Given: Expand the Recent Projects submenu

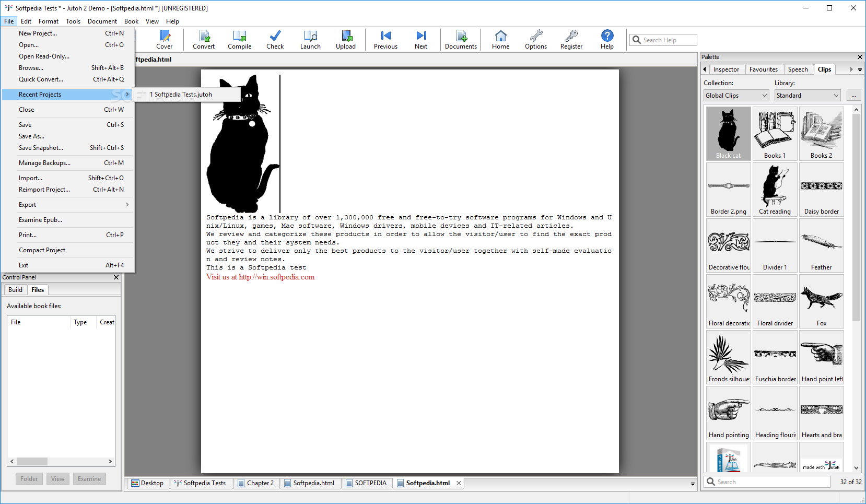Looking at the screenshot, I should click(68, 95).
